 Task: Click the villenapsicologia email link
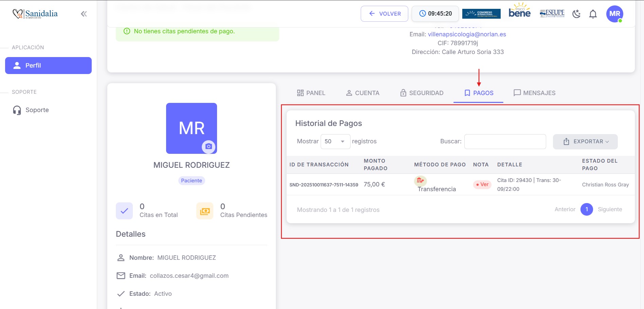click(x=467, y=34)
